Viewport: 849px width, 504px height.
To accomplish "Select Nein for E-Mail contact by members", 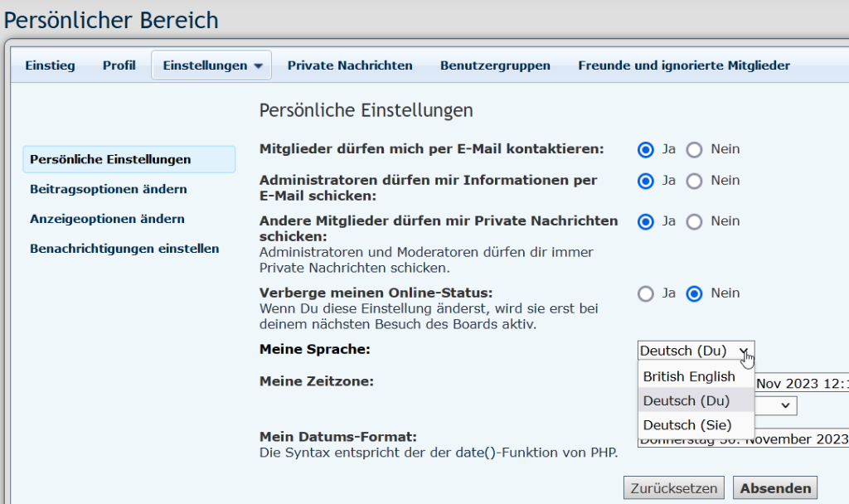I will 695,150.
